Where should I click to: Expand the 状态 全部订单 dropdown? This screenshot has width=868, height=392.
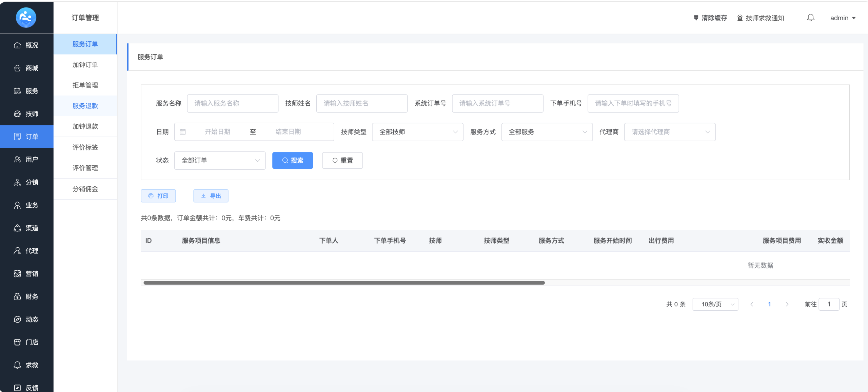tap(220, 160)
